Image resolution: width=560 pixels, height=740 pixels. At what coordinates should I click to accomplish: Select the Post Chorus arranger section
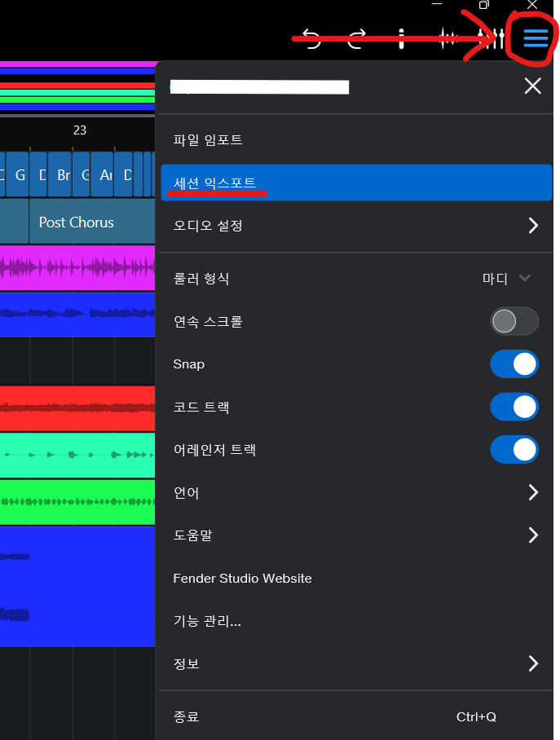[x=77, y=222]
